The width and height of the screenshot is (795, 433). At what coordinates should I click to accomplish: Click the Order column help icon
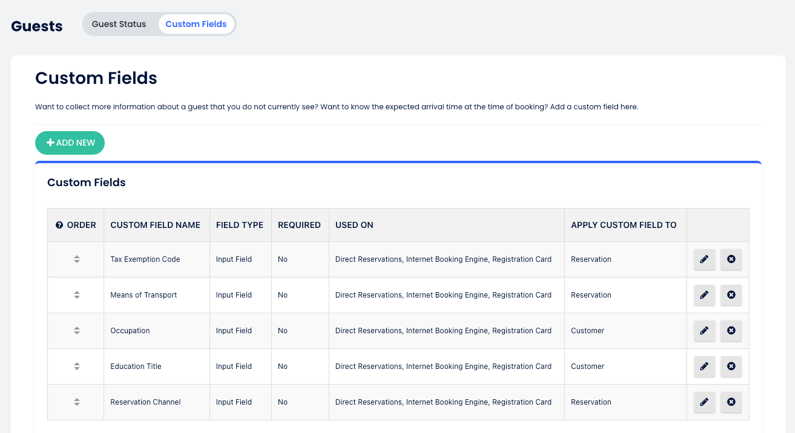tap(59, 225)
